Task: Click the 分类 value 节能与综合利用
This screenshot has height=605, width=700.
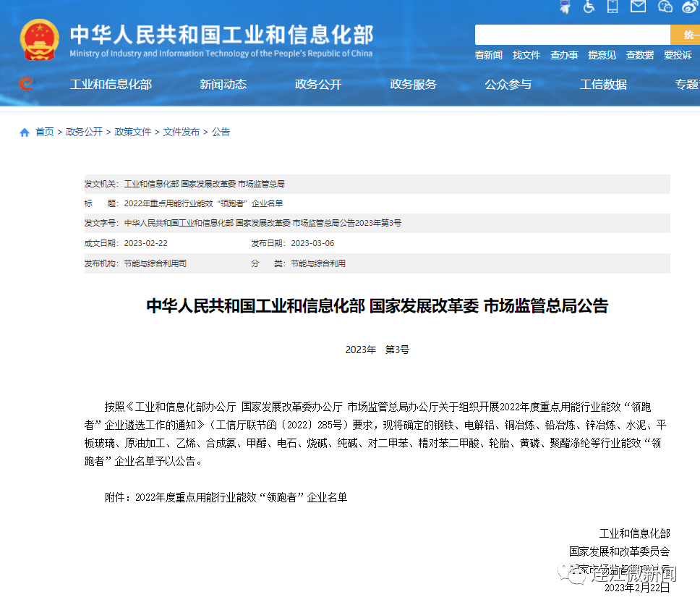Action: click(318, 263)
